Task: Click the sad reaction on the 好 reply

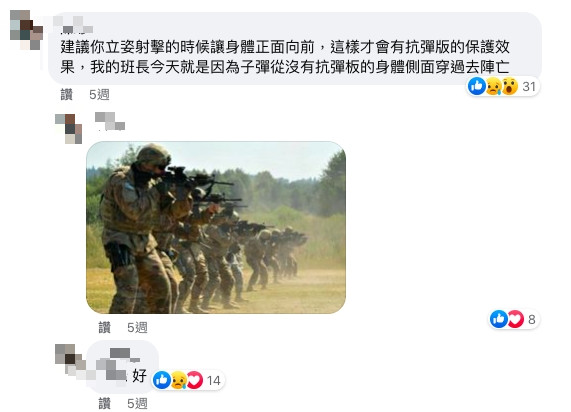Action: 178,380
